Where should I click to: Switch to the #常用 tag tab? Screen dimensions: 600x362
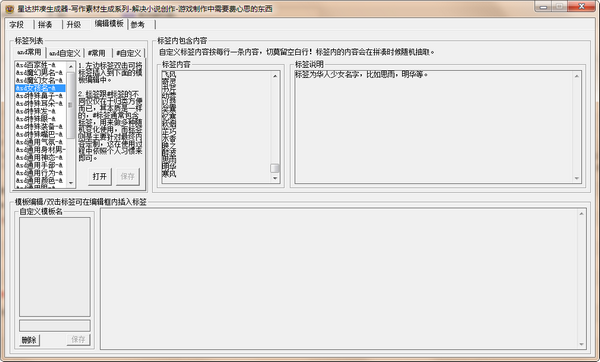[97, 53]
